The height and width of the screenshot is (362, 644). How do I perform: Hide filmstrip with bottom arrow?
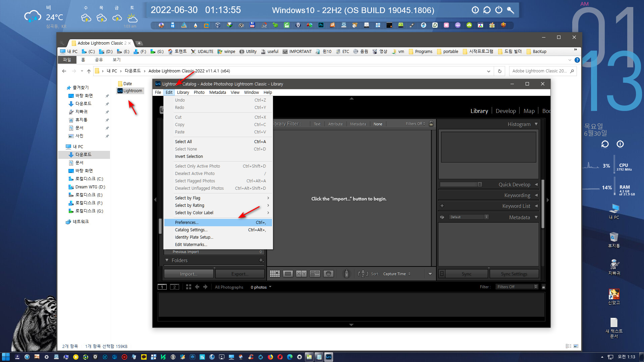pyautogui.click(x=351, y=325)
